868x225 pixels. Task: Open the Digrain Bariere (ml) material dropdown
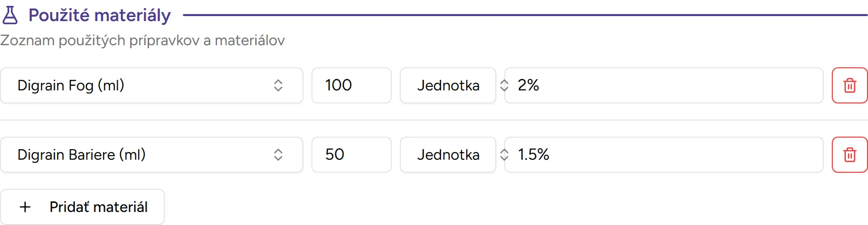(x=151, y=155)
